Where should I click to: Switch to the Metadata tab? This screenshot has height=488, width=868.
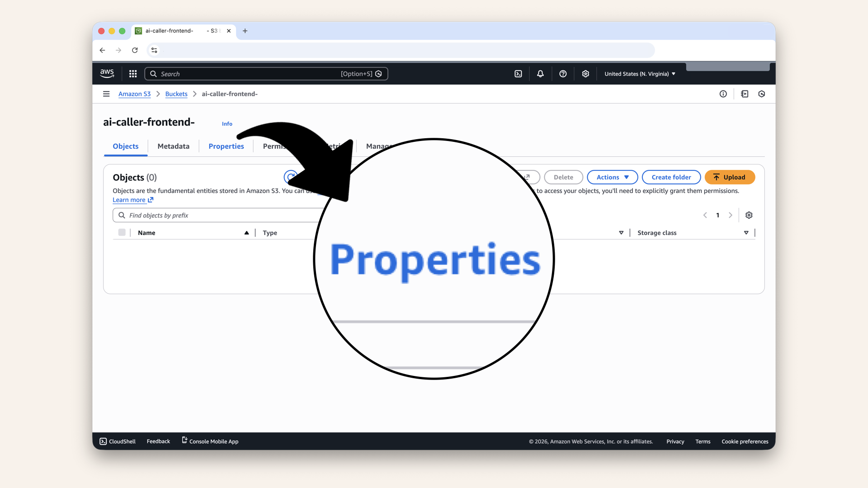pos(173,146)
